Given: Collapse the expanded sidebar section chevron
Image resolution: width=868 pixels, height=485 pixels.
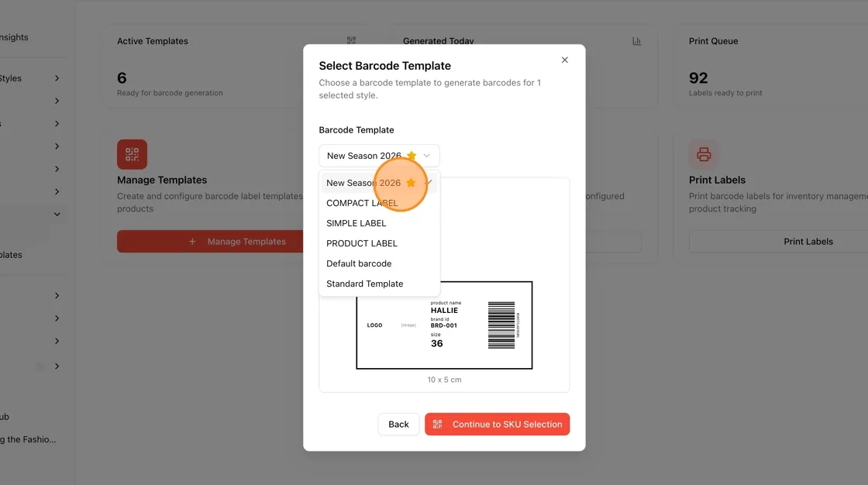Looking at the screenshot, I should pyautogui.click(x=57, y=215).
